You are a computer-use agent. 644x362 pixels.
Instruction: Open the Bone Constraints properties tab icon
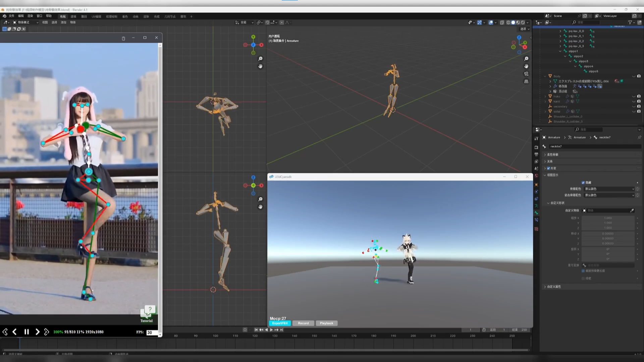(x=536, y=220)
